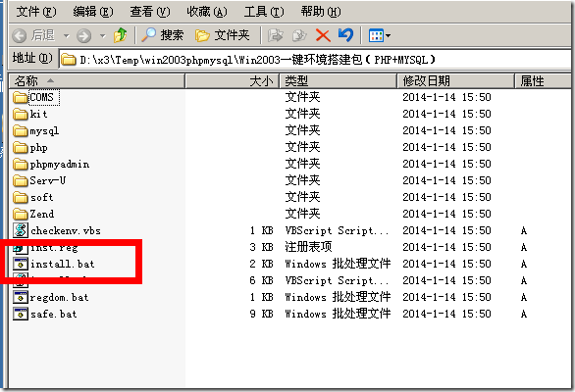Click the phpmyadmin folder name
This screenshot has width=575, height=392.
click(60, 165)
